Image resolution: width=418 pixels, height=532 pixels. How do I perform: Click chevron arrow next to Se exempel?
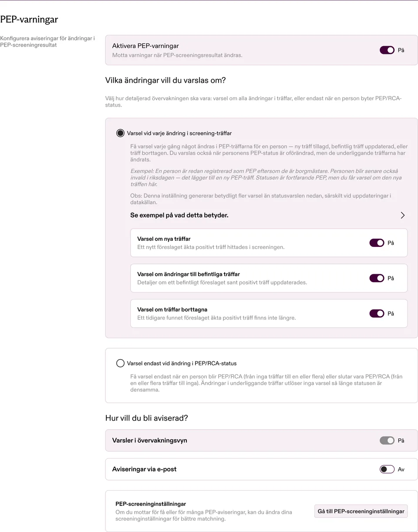pyautogui.click(x=403, y=215)
